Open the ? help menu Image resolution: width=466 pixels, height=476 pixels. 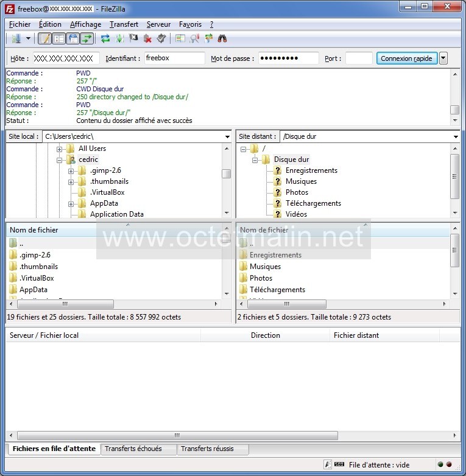click(x=212, y=24)
